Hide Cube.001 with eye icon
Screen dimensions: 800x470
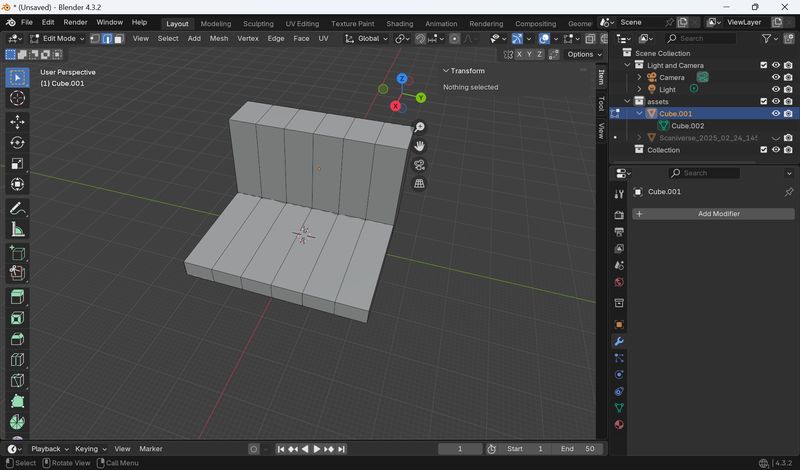pyautogui.click(x=776, y=114)
